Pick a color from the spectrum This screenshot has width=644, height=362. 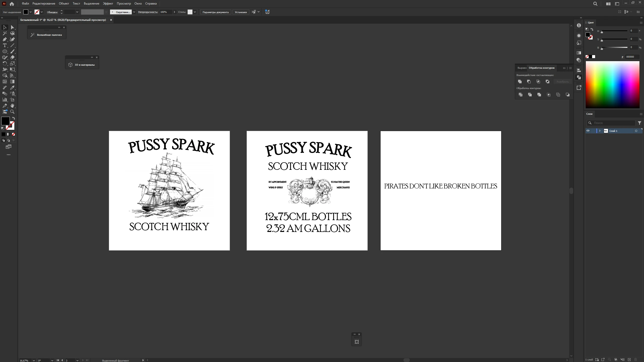612,85
